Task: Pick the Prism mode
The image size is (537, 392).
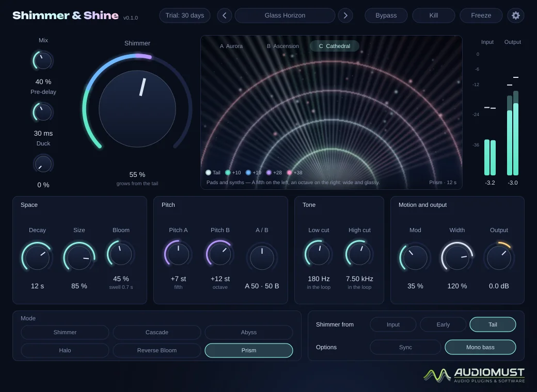Action: pos(249,350)
